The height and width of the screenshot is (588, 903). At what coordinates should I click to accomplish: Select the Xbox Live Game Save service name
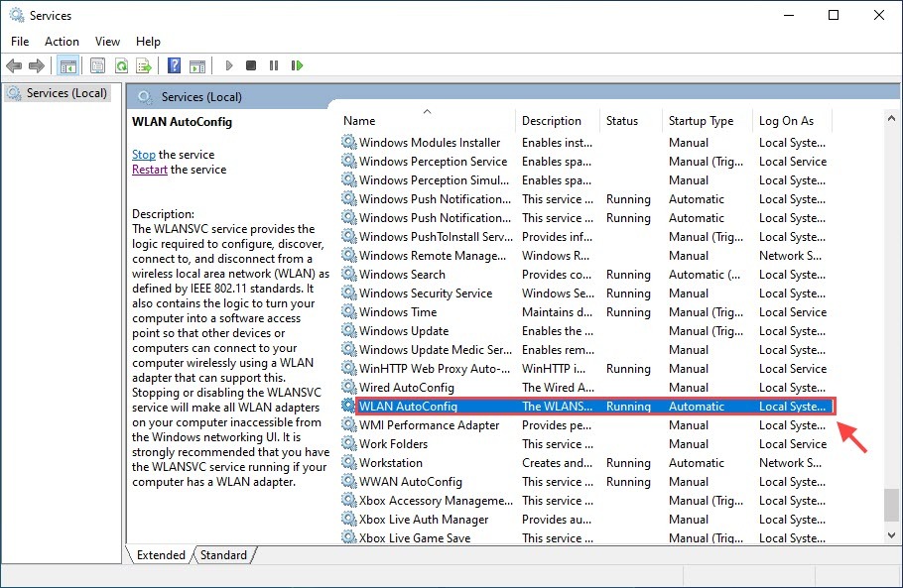[x=415, y=538]
